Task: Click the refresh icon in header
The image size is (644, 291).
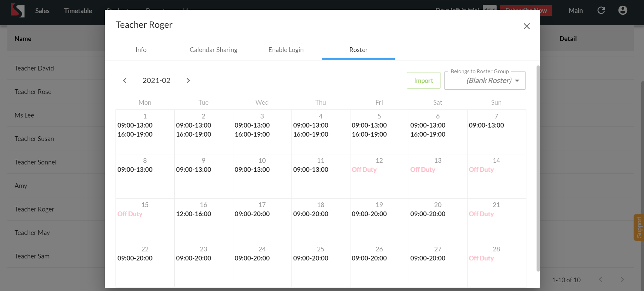Action: pyautogui.click(x=601, y=10)
